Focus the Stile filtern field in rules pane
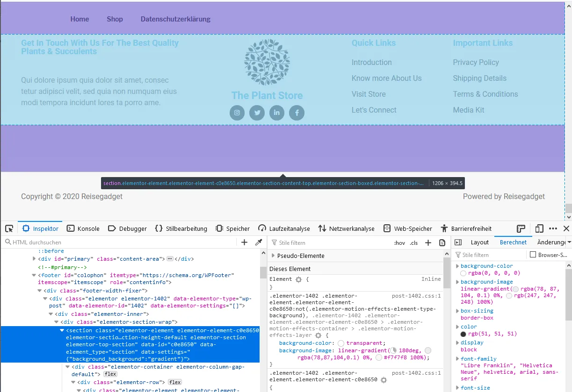This screenshot has height=392, width=572. click(x=330, y=242)
